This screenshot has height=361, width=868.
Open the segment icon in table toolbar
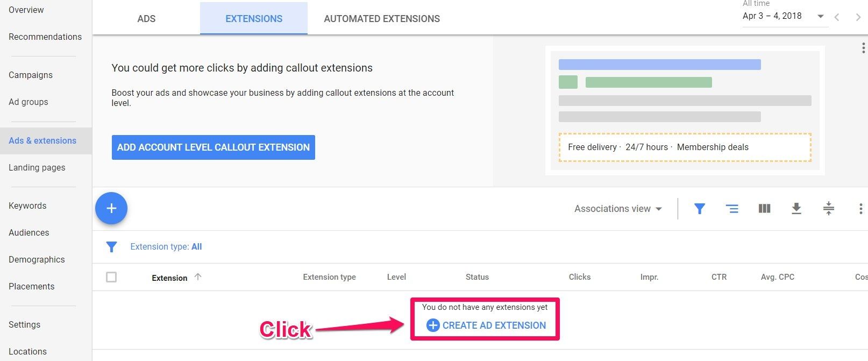pyautogui.click(x=732, y=208)
